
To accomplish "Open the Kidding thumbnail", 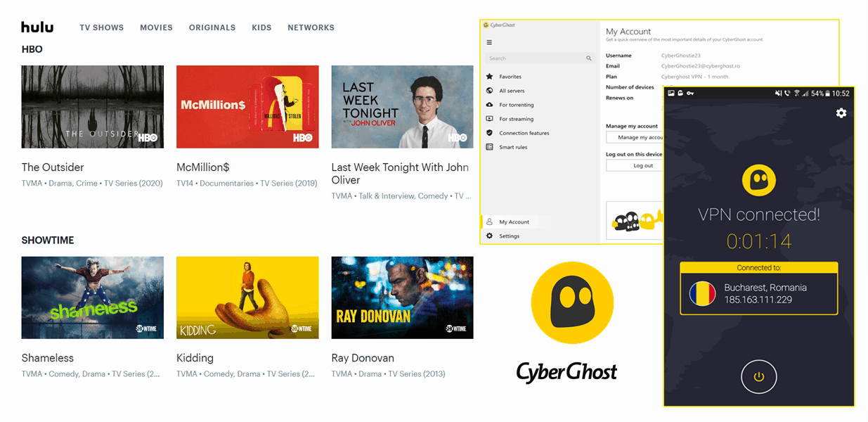I will click(247, 298).
